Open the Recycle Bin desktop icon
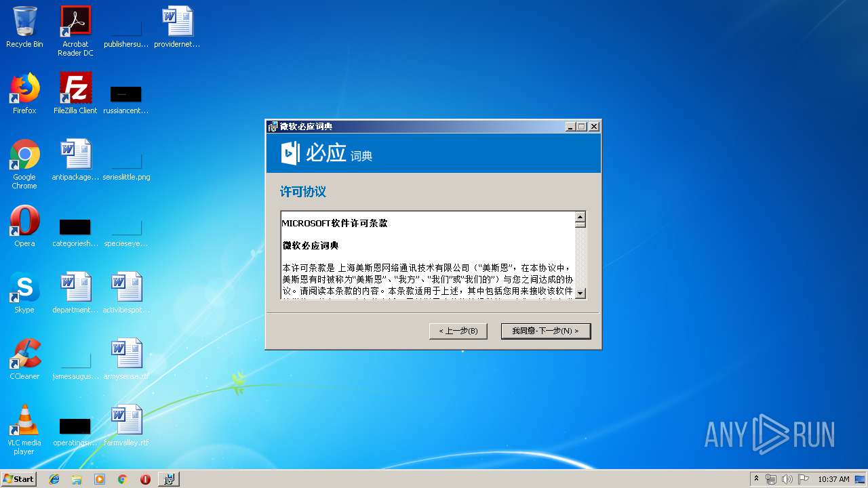The width and height of the screenshot is (868, 488). coord(24,27)
